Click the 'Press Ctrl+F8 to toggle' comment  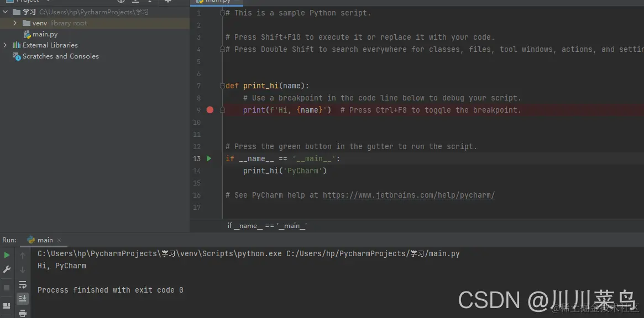pos(431,110)
